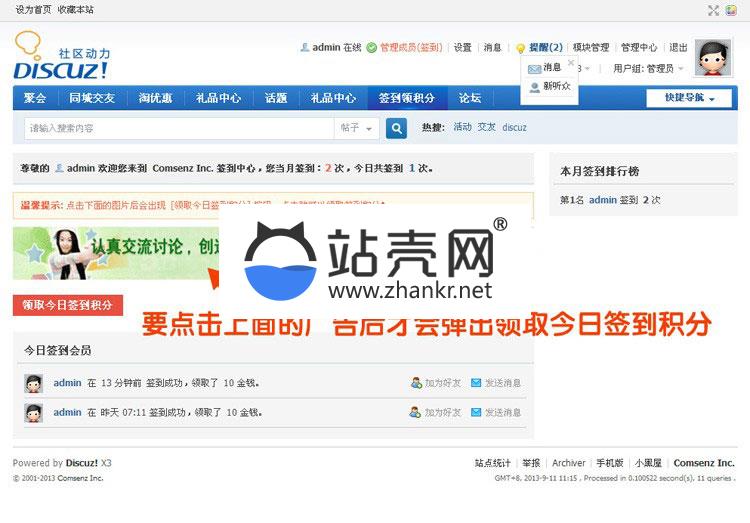Click the colorful style switcher icon at top right
750x523 pixels.
731,10
